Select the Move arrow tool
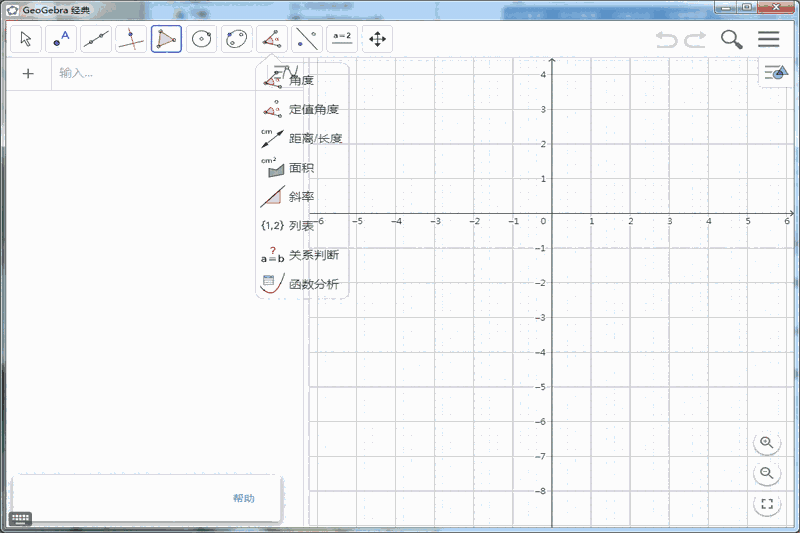 tap(26, 39)
